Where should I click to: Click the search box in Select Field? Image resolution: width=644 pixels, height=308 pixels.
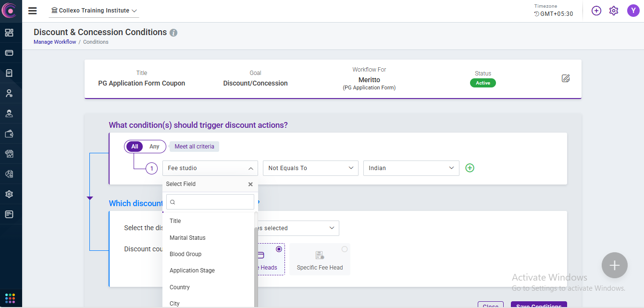(210, 202)
